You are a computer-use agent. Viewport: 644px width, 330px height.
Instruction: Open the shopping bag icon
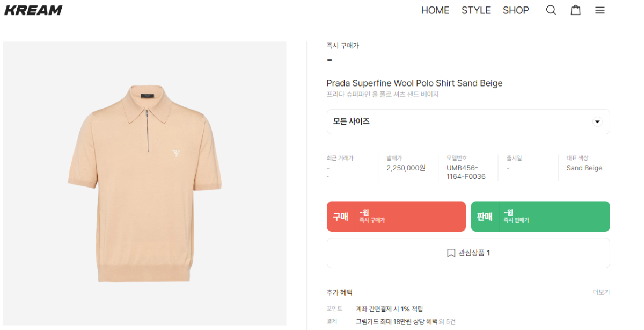coord(575,10)
